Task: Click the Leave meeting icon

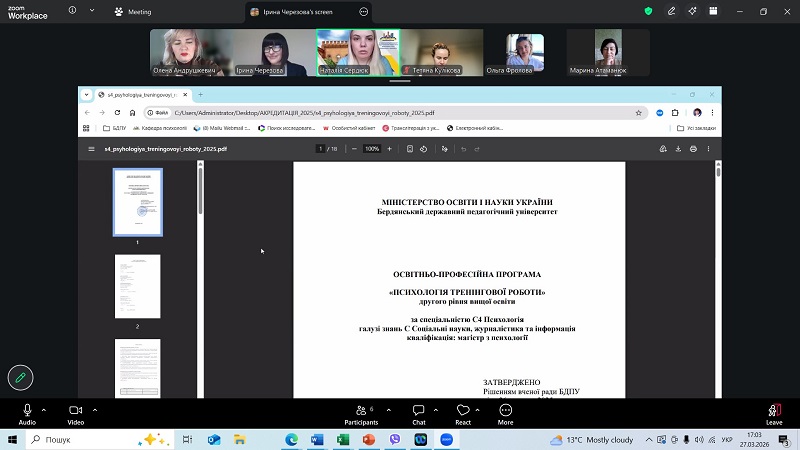Action: click(x=773, y=410)
